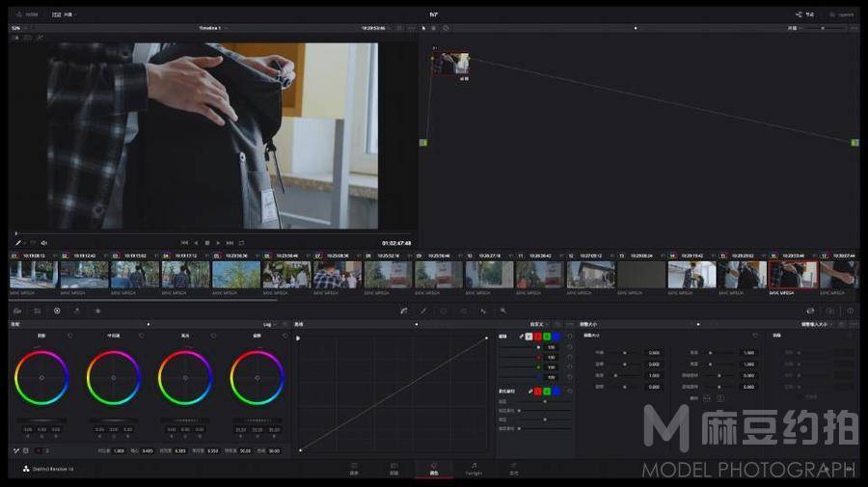Screen dimensions: 868x487
Task: Toggle the Nodes button in top bar
Action: point(805,14)
